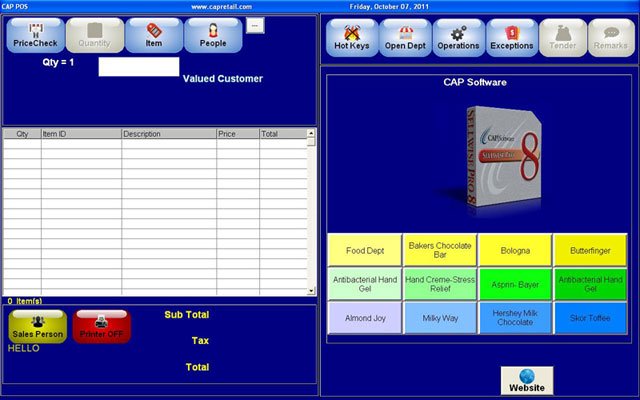Open the PriceCheck tool
Screen dimensions: 640x400
pyautogui.click(x=36, y=36)
